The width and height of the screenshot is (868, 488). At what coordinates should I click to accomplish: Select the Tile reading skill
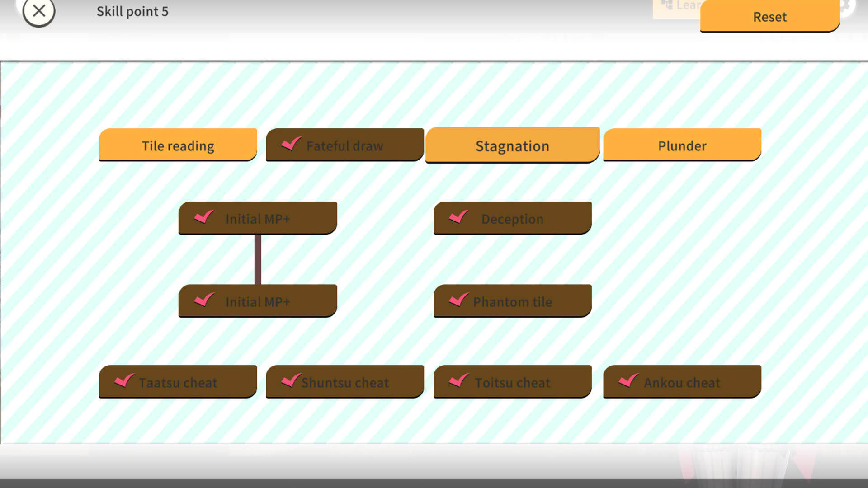click(x=178, y=145)
